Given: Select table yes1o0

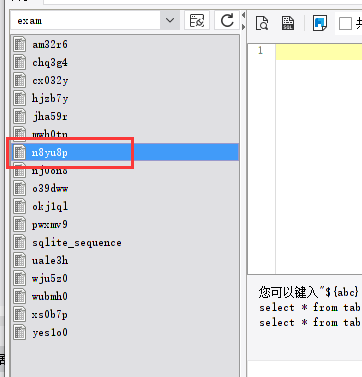Looking at the screenshot, I should tap(125, 332).
